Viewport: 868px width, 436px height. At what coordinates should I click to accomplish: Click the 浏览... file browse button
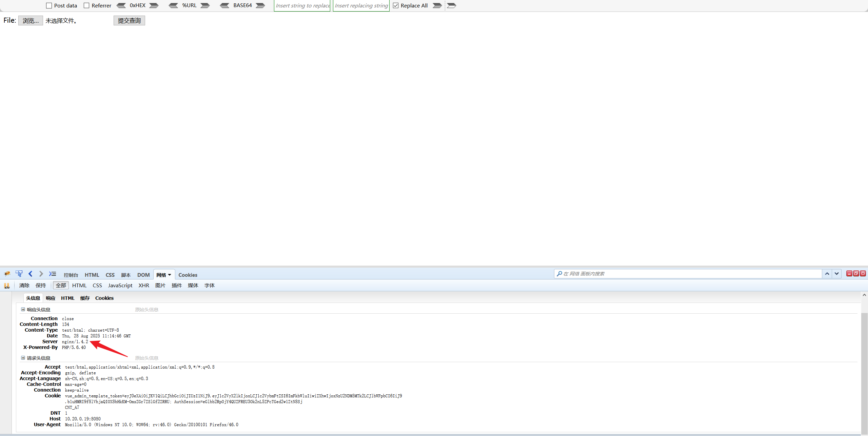click(31, 21)
